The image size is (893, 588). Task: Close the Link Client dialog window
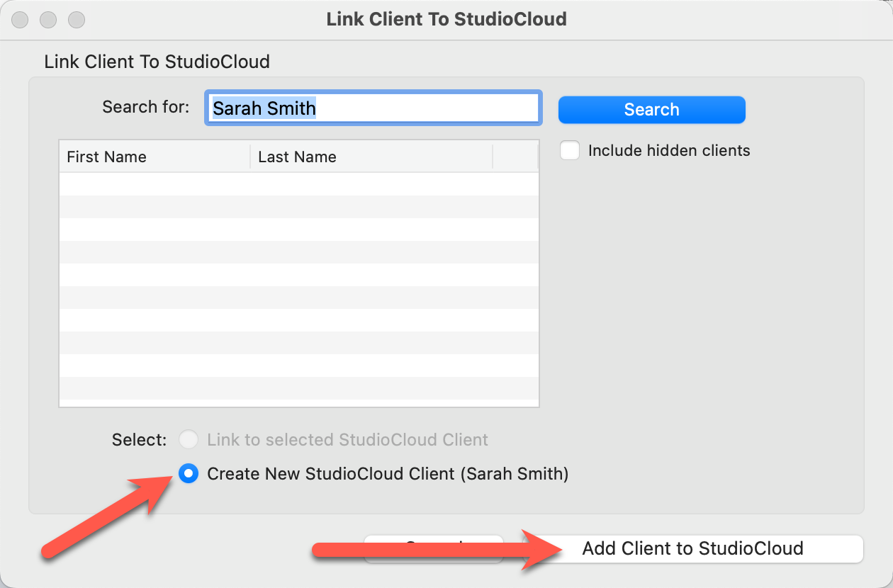click(21, 19)
